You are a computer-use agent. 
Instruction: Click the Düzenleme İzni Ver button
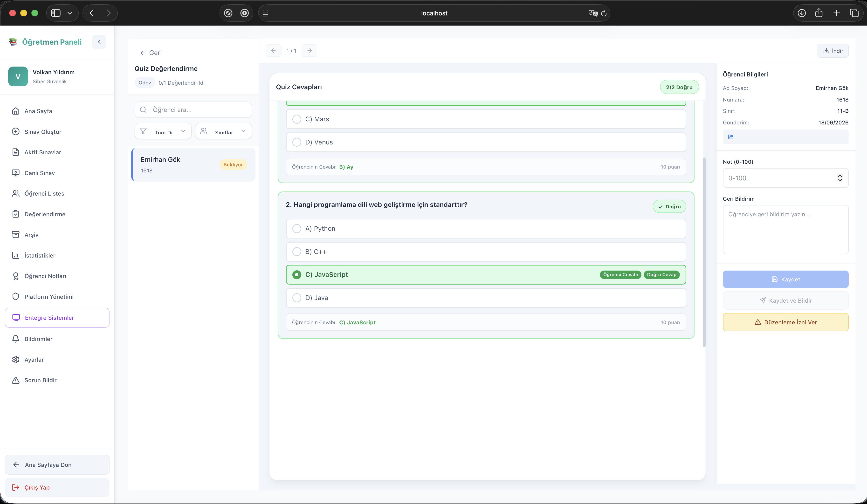click(x=785, y=322)
